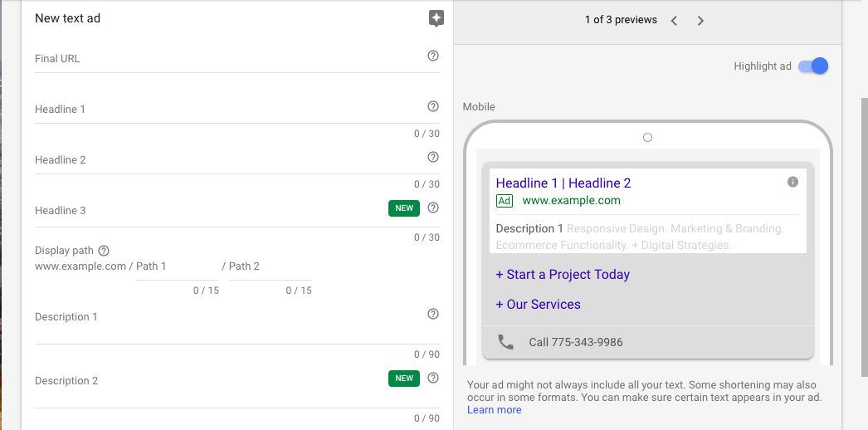Open help icon next to Headline 1
Image resolution: width=868 pixels, height=430 pixels.
click(433, 106)
